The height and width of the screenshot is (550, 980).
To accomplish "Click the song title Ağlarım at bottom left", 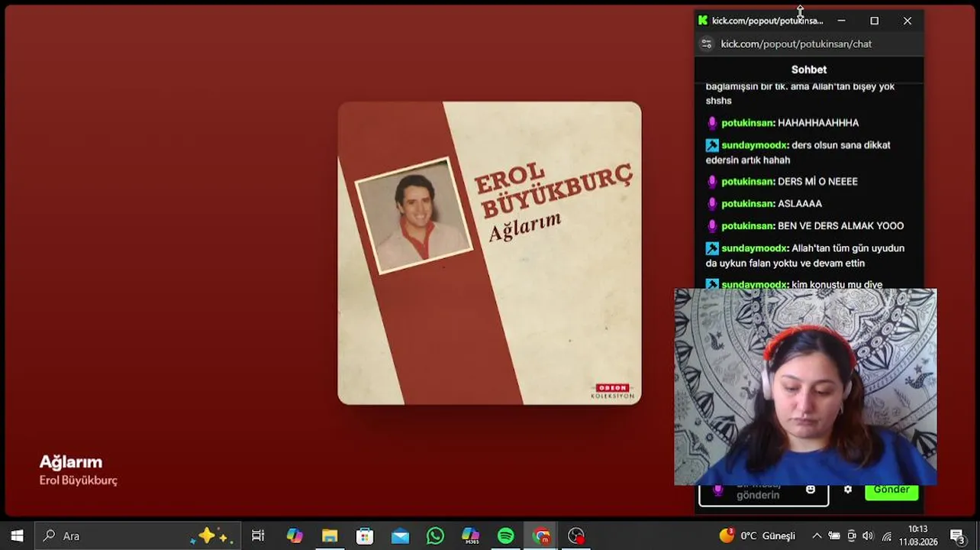I will pos(71,461).
